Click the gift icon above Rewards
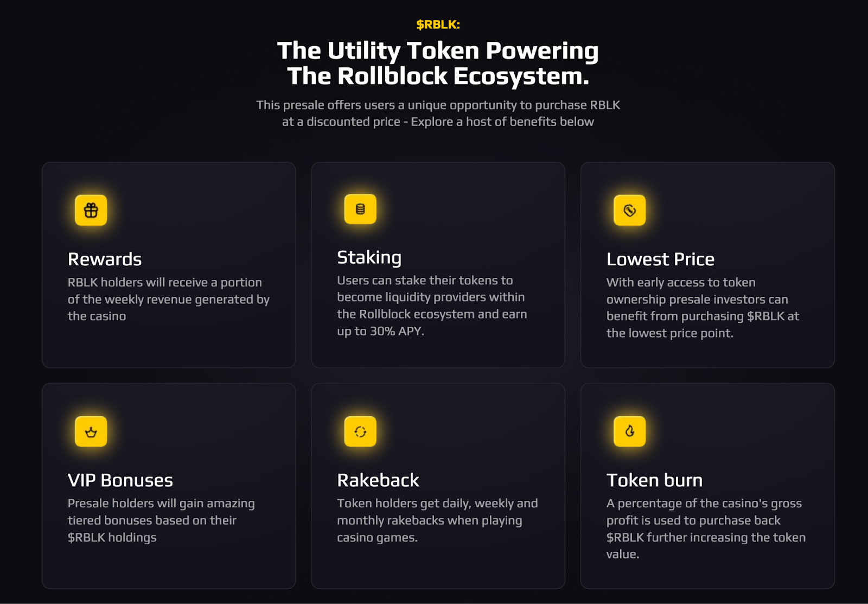The width and height of the screenshot is (868, 604). coord(91,210)
